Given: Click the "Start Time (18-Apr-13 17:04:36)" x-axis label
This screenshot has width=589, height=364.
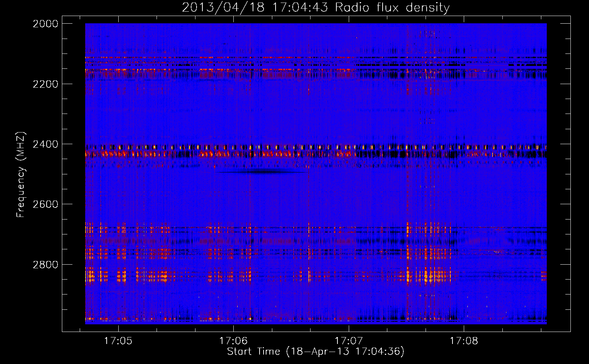Looking at the screenshot, I should click(x=316, y=352).
